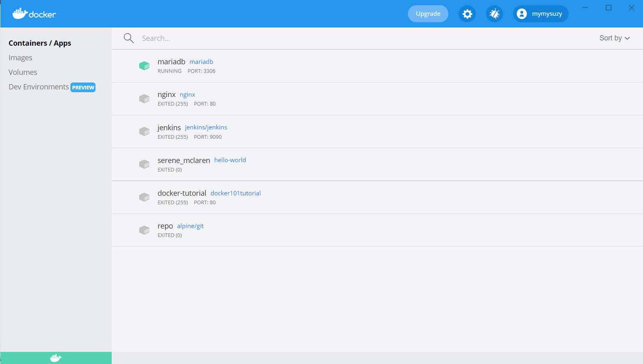Screen dimensions: 643x364
Task: Open Settings via the gear icon
Action: pos(467,14)
